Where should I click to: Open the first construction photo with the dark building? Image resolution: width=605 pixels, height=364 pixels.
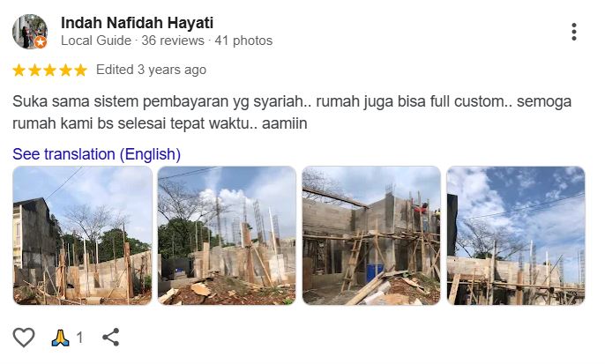pos(83,235)
